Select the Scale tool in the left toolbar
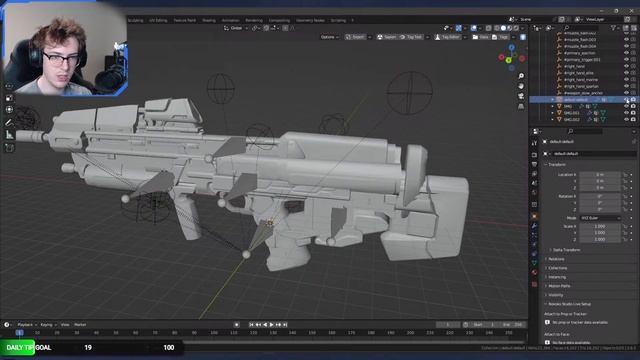 tap(9, 98)
